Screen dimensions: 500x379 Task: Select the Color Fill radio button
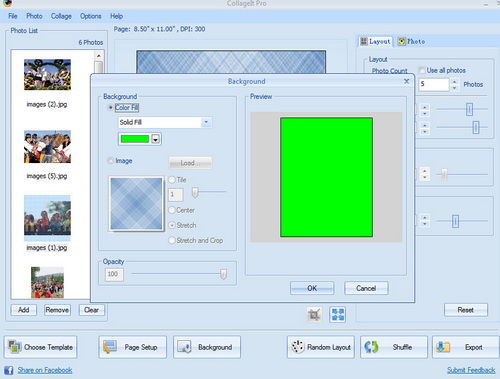point(110,108)
